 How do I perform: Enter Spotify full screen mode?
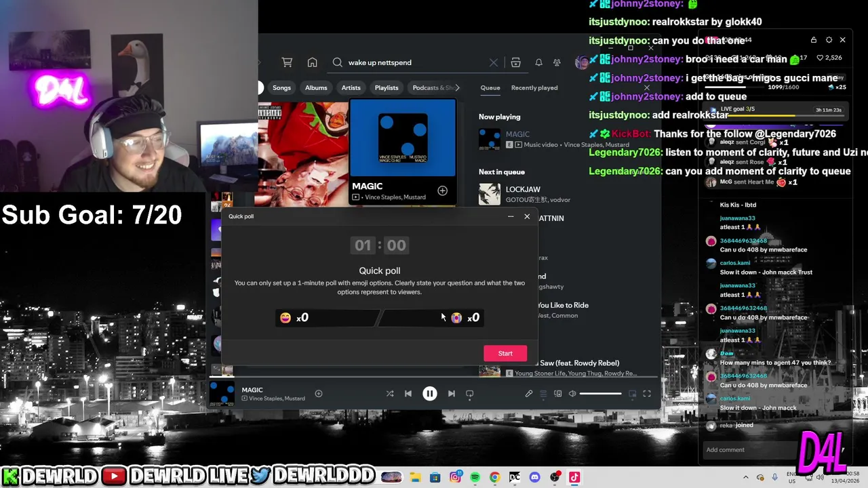point(647,394)
